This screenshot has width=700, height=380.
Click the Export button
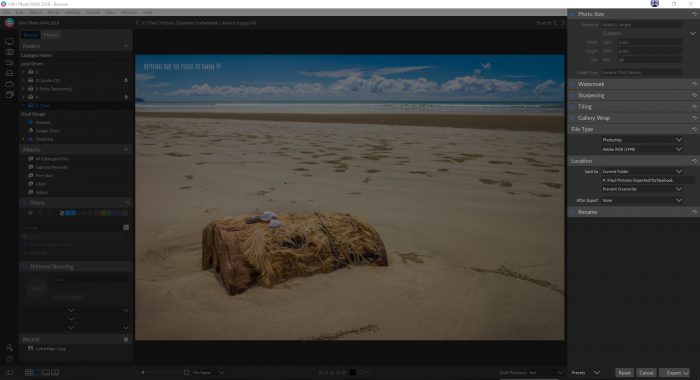(675, 372)
